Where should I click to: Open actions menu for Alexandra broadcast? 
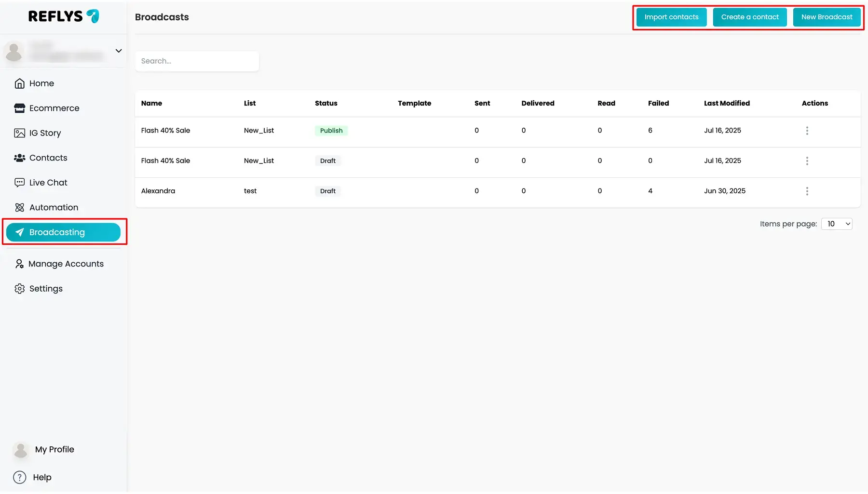[807, 191]
